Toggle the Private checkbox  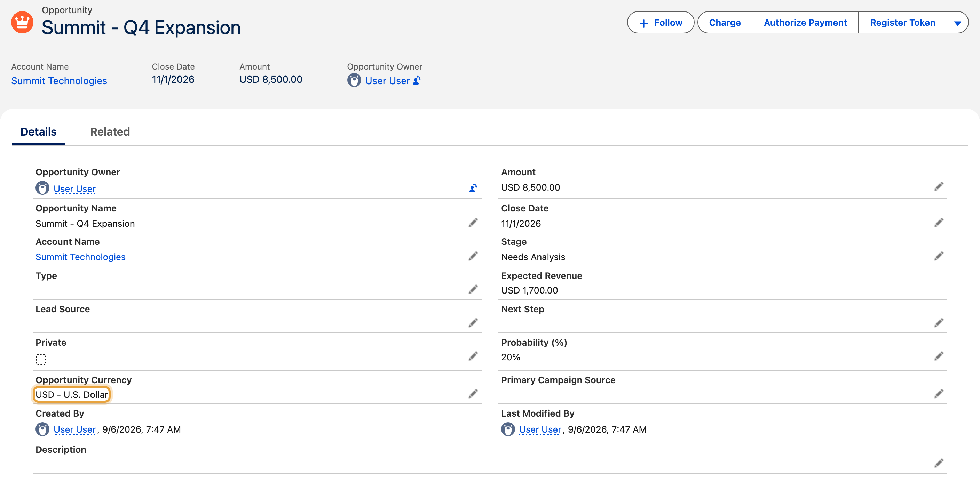tap(41, 360)
